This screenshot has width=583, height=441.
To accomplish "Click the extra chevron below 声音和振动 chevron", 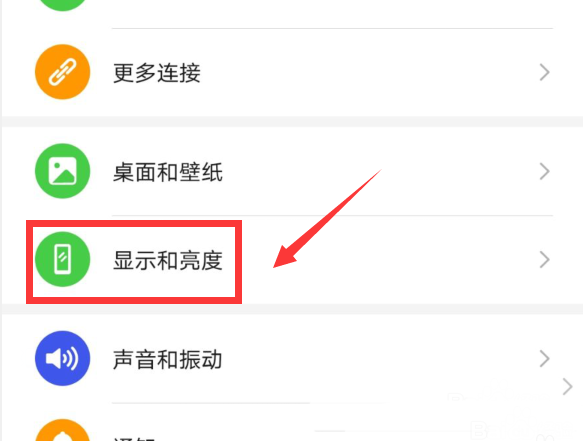I will click(x=567, y=387).
